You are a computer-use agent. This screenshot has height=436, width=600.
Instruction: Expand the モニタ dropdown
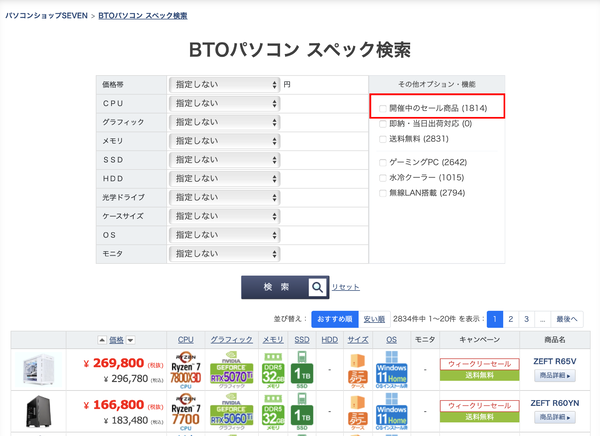point(225,253)
